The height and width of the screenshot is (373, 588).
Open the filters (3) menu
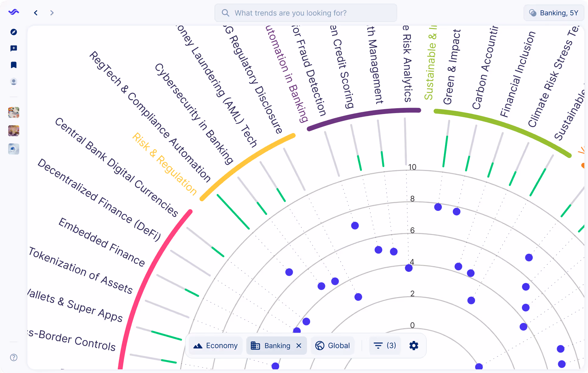(385, 346)
